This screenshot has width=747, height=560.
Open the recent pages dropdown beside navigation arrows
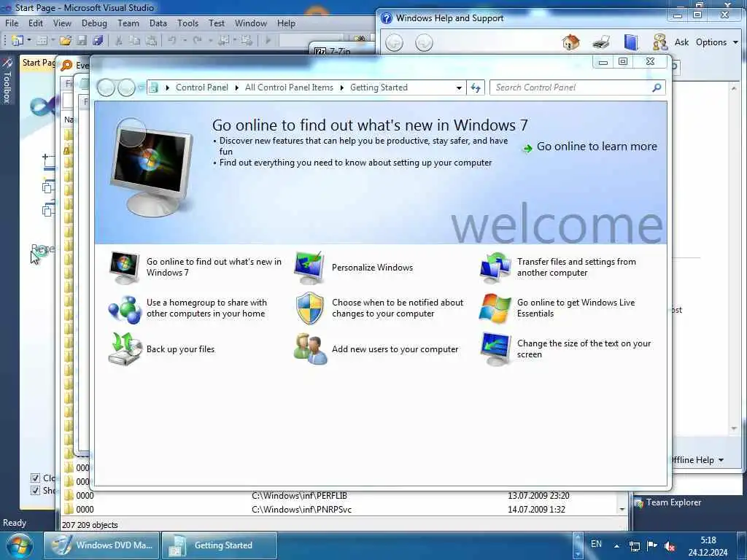pyautogui.click(x=142, y=87)
